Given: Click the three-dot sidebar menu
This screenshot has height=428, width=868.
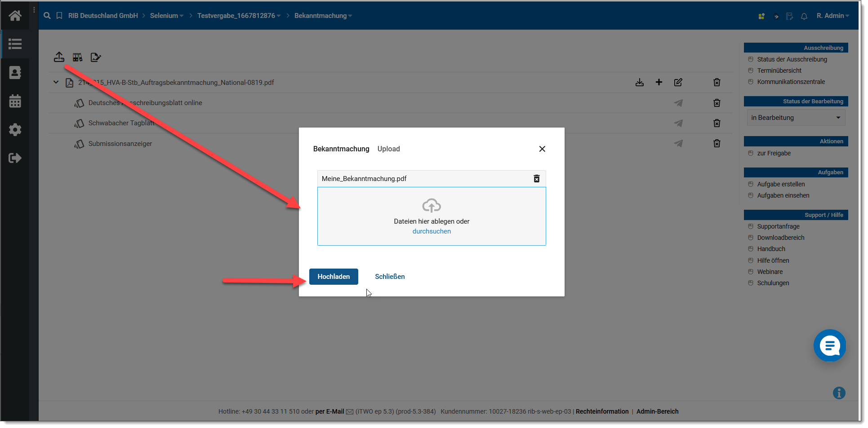Looking at the screenshot, I should [x=34, y=9].
